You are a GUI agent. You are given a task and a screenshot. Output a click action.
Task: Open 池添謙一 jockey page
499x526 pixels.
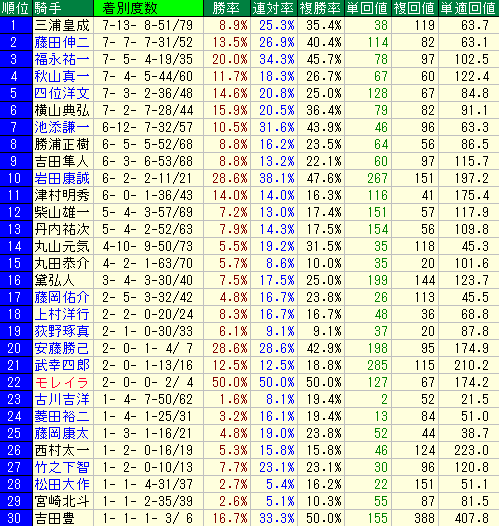coord(62,127)
